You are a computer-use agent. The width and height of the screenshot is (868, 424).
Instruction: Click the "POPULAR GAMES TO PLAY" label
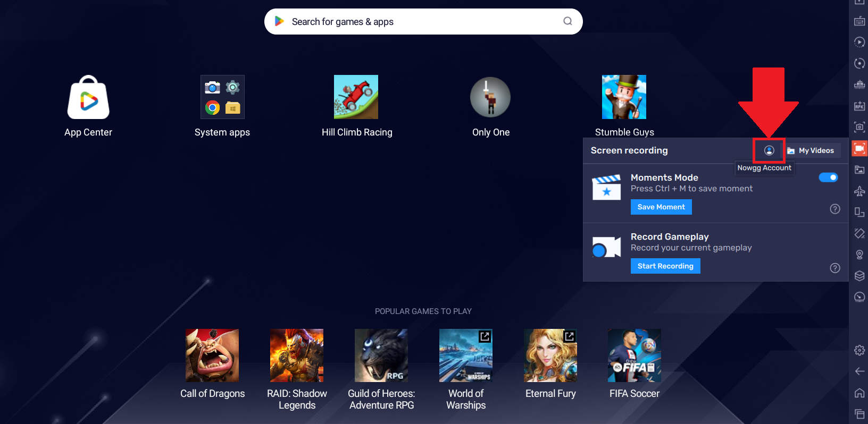pyautogui.click(x=423, y=311)
